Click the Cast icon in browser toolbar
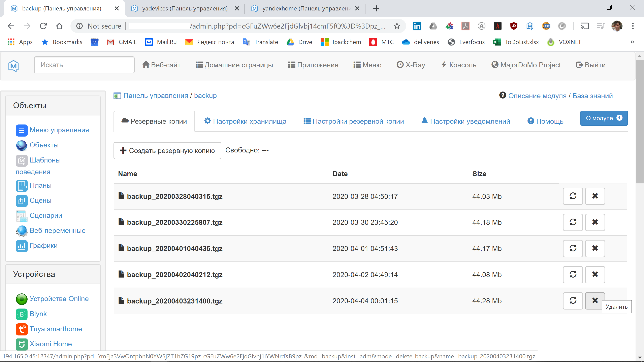Viewport: 644px width, 362px height. [584, 26]
